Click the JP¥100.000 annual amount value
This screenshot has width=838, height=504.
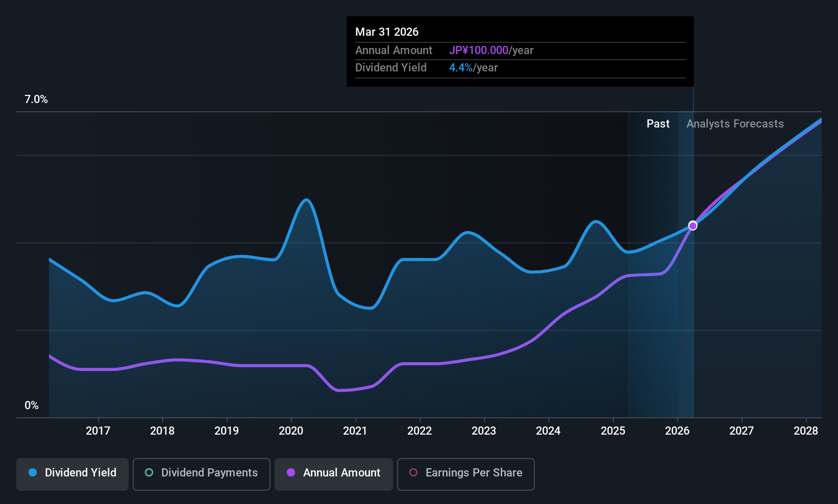tap(479, 51)
